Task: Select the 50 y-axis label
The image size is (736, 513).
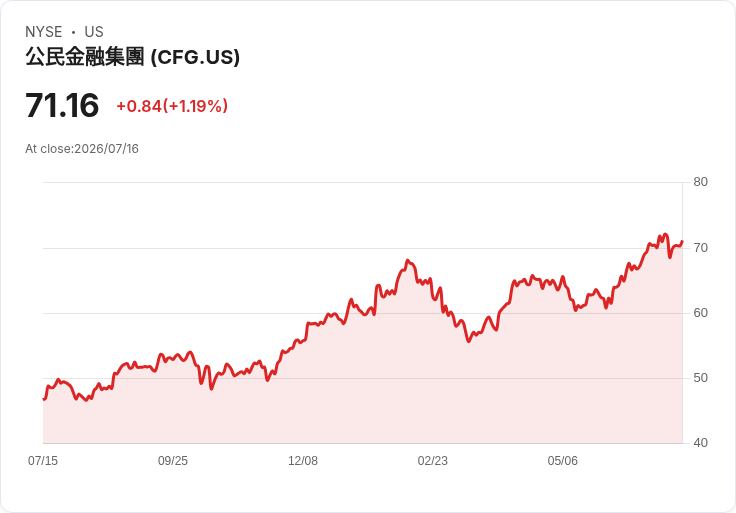Action: (700, 378)
